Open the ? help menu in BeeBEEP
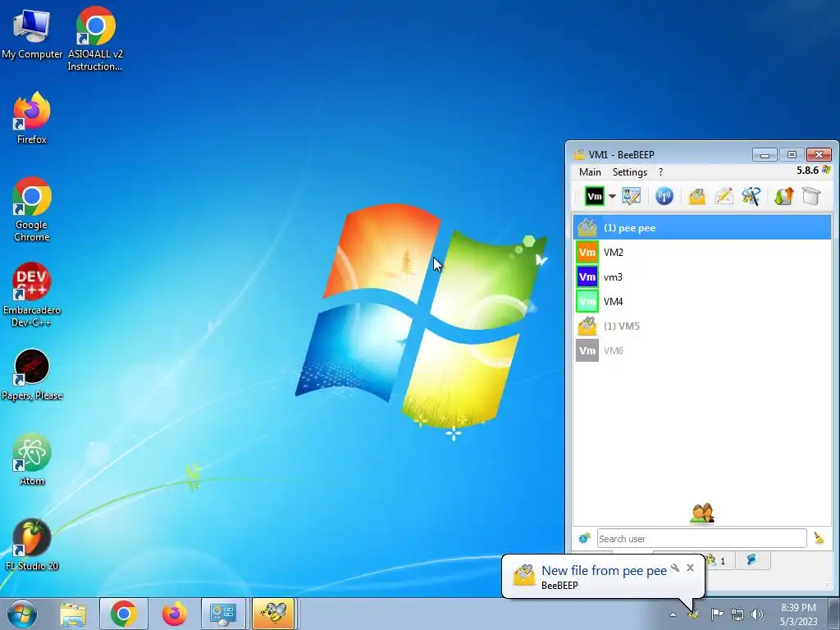Image resolution: width=840 pixels, height=630 pixels. 660,172
